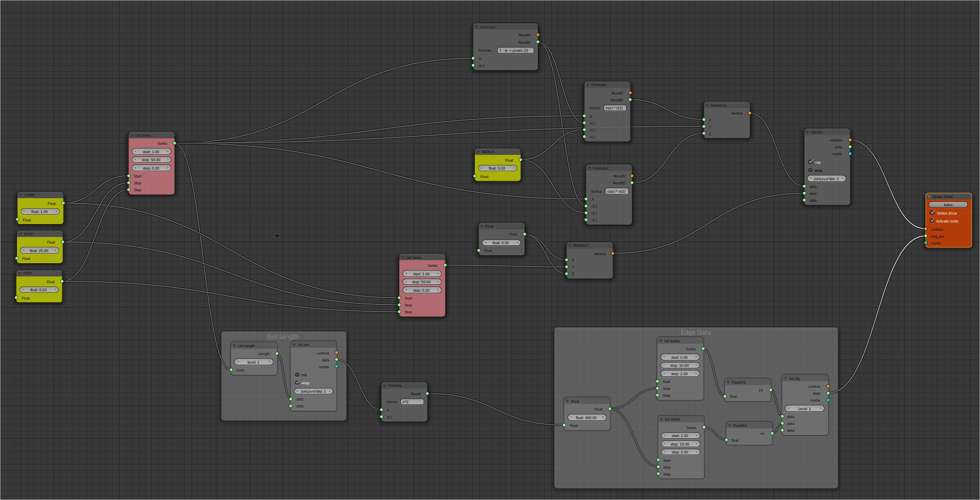The height and width of the screenshot is (500, 980).
Task: Enable wrap on the JoinLevel 2 List Join
Action: click(x=810, y=170)
